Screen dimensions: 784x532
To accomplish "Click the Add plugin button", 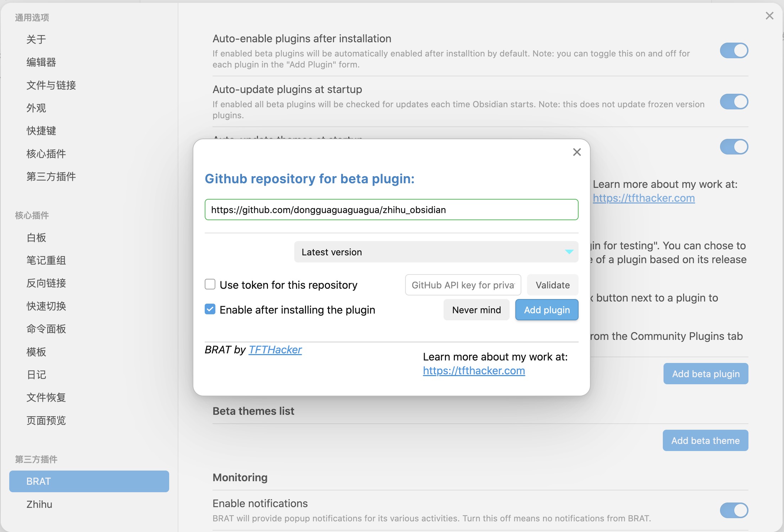I will [x=547, y=309].
